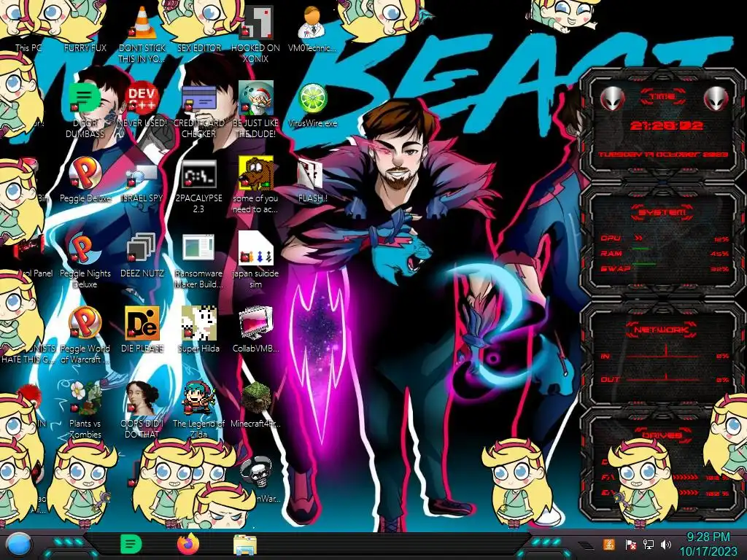The image size is (747, 560).
Task: Launch the 2PACALYPSE 2.3 console icon
Action: point(199,174)
